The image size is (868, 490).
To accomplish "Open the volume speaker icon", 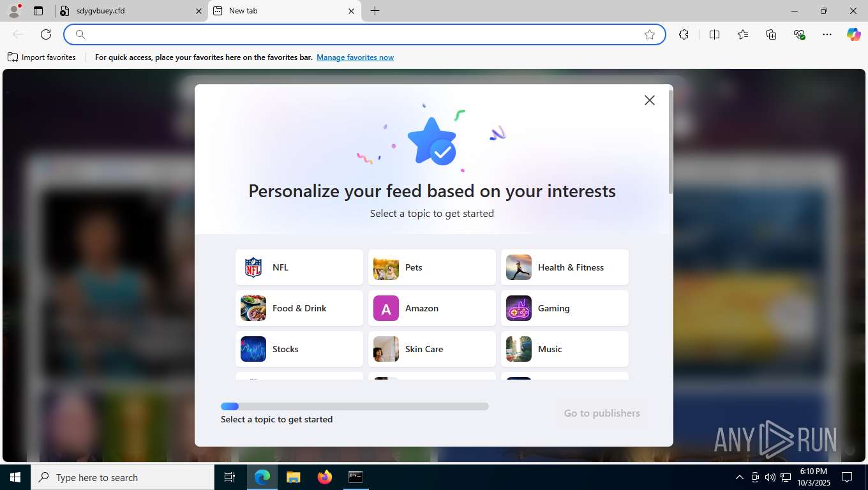I will coord(770,477).
